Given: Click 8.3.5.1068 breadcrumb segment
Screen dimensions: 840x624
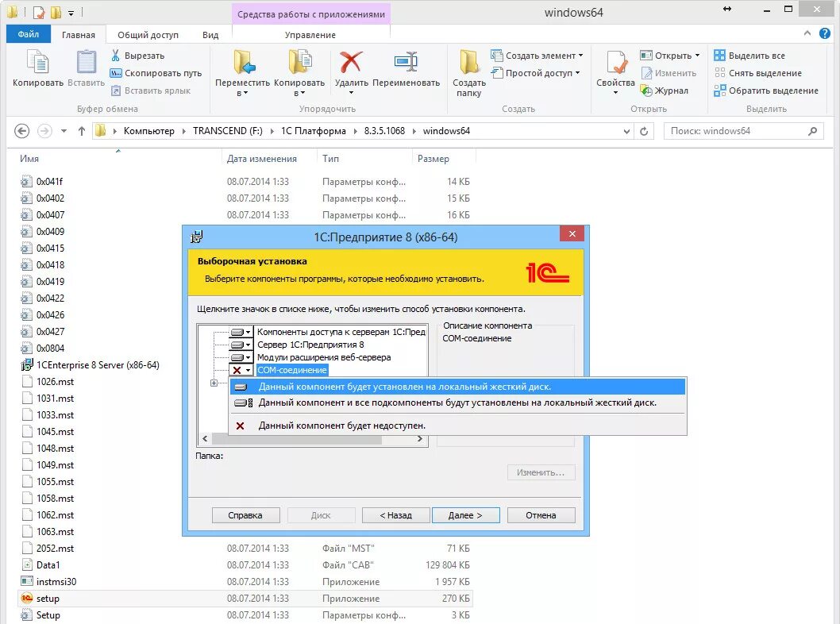Looking at the screenshot, I should [384, 131].
